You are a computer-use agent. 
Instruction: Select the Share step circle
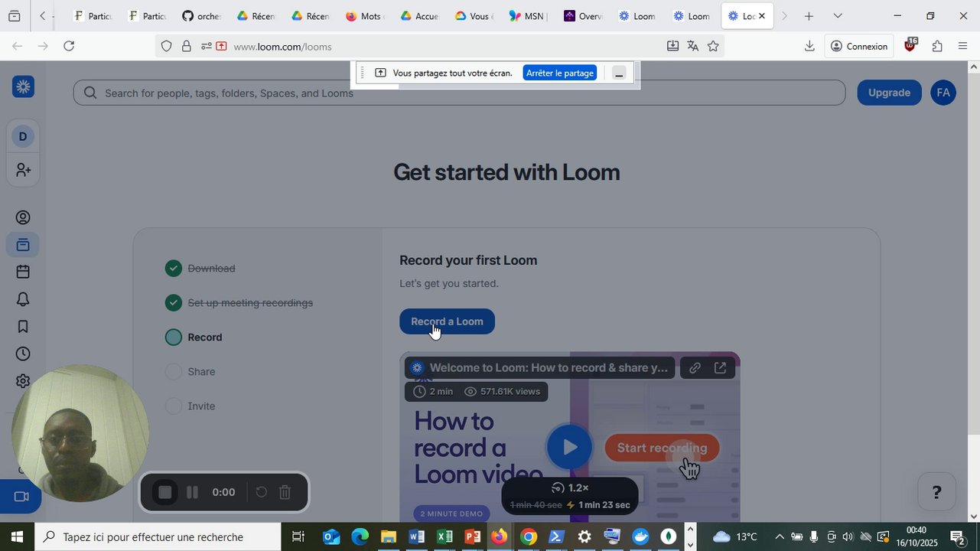(174, 371)
